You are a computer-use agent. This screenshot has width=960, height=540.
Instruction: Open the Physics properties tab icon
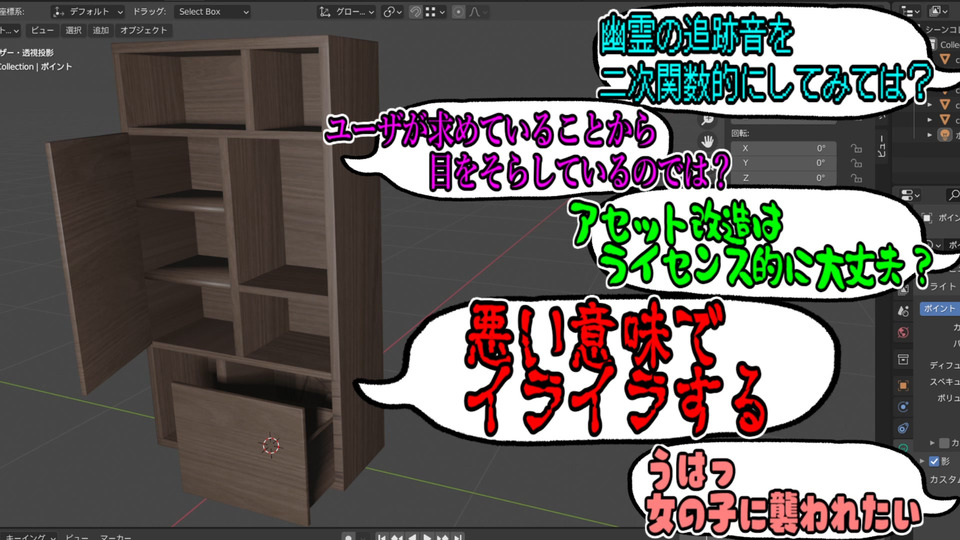click(x=903, y=407)
